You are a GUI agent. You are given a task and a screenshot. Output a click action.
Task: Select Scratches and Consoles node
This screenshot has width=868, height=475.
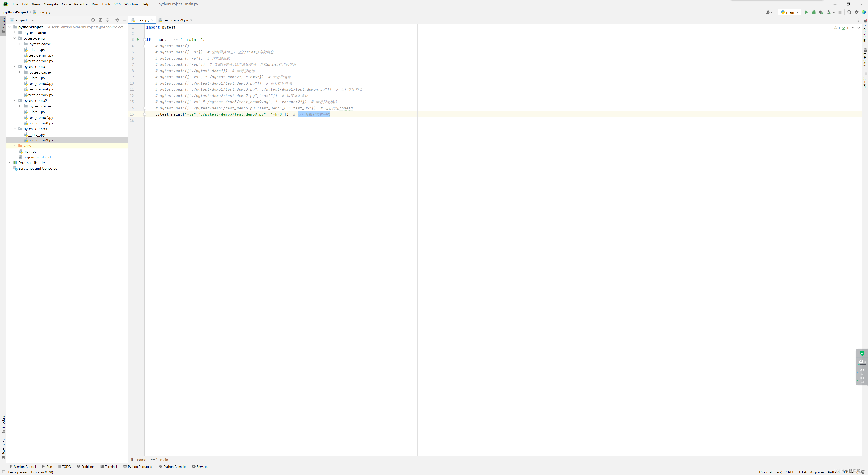[37, 168]
